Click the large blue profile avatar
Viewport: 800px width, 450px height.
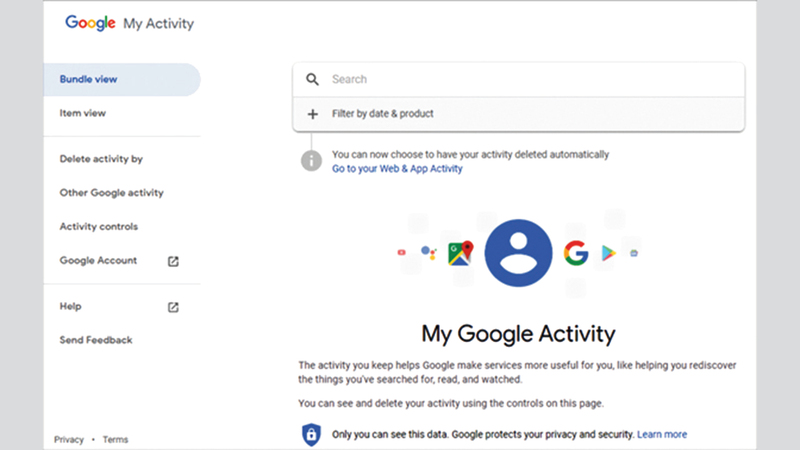(x=518, y=252)
